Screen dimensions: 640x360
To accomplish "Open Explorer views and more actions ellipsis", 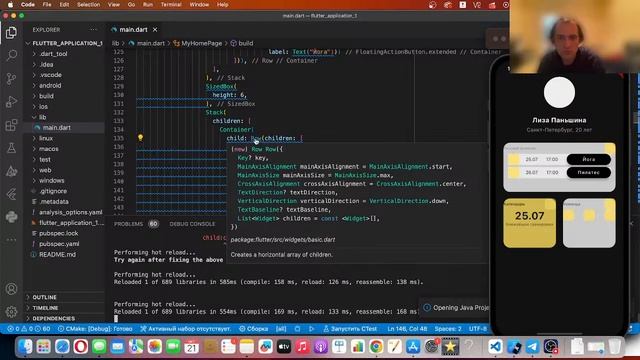I will (x=93, y=30).
